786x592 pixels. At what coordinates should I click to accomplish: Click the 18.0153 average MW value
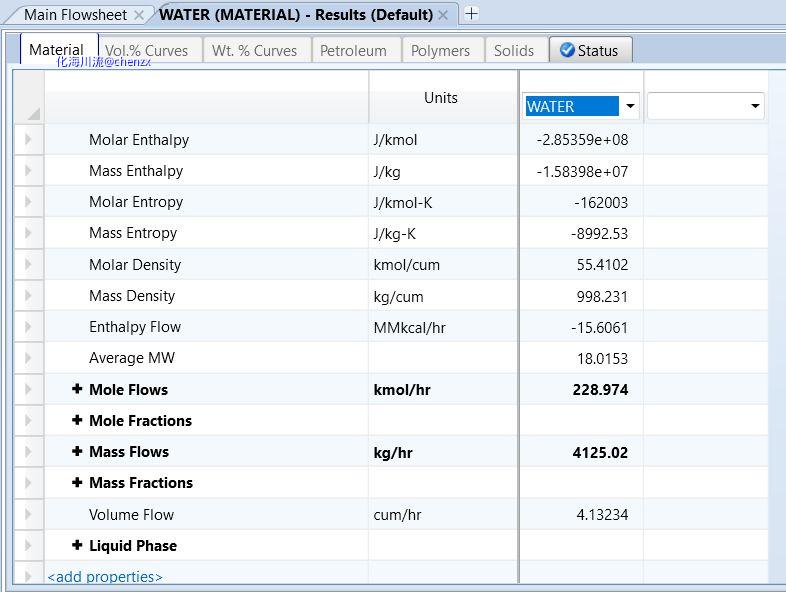coord(602,358)
